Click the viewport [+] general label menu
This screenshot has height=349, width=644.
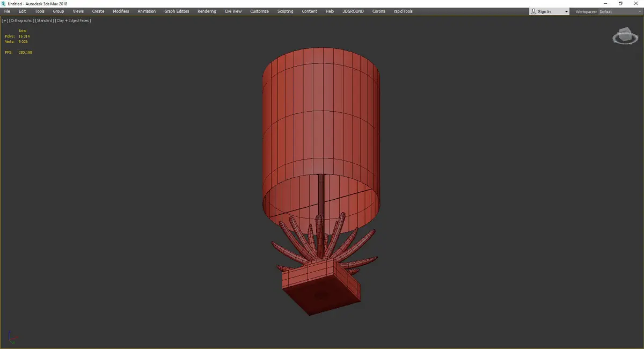coord(5,20)
